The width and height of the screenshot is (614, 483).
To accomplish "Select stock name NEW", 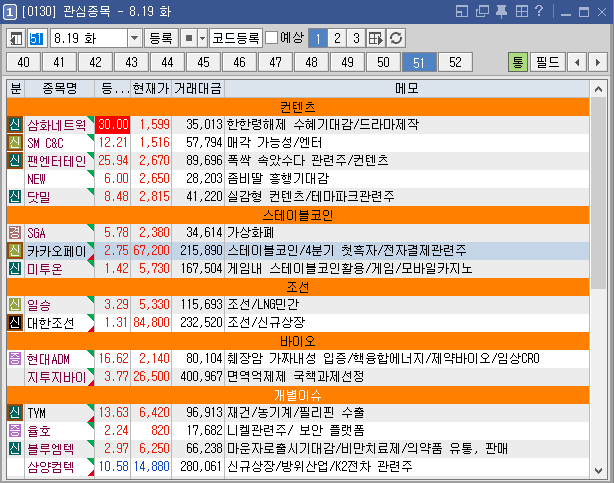I will [x=36, y=179].
